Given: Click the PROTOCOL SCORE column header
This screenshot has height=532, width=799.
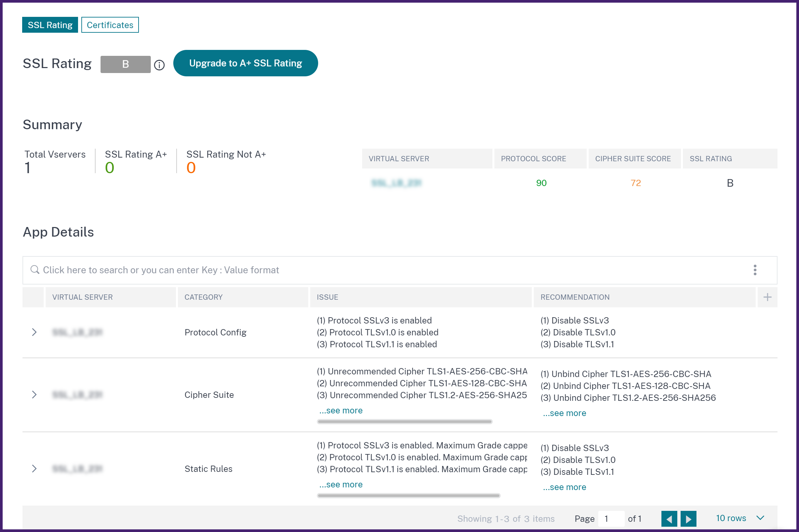Looking at the screenshot, I should [540, 159].
